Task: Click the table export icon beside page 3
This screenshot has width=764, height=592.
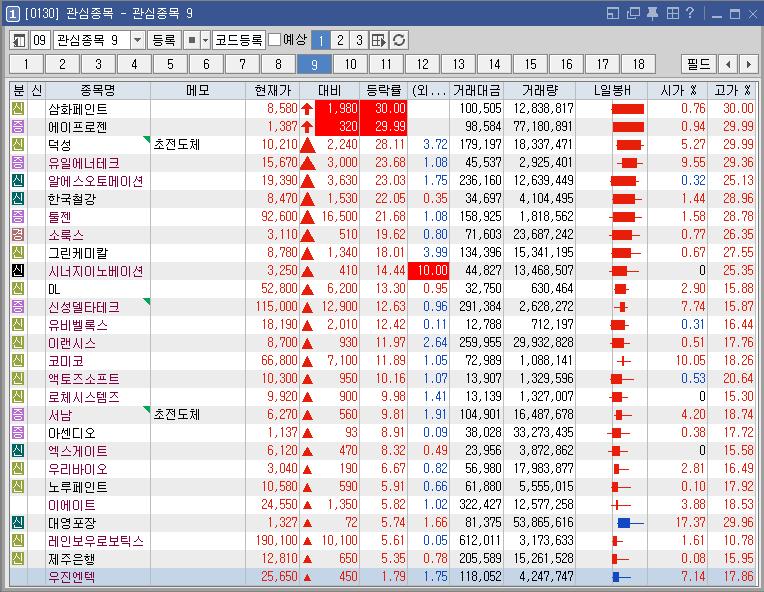Action: (378, 40)
